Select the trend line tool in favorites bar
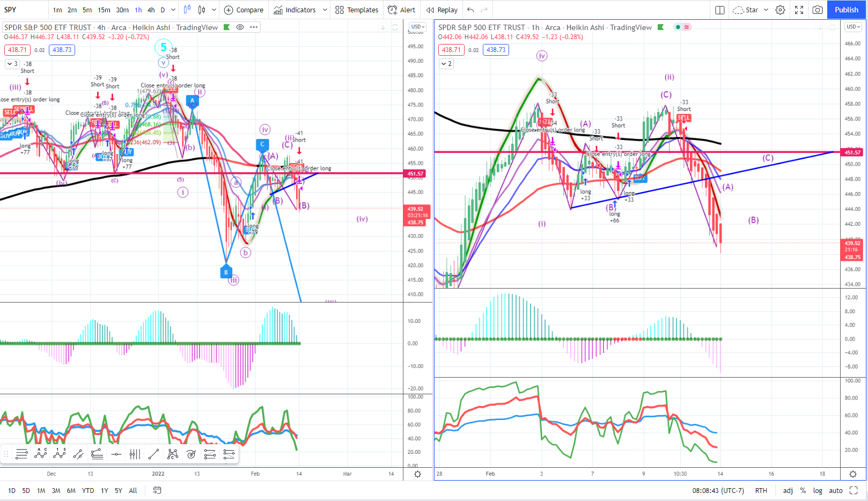 pyautogui.click(x=153, y=454)
